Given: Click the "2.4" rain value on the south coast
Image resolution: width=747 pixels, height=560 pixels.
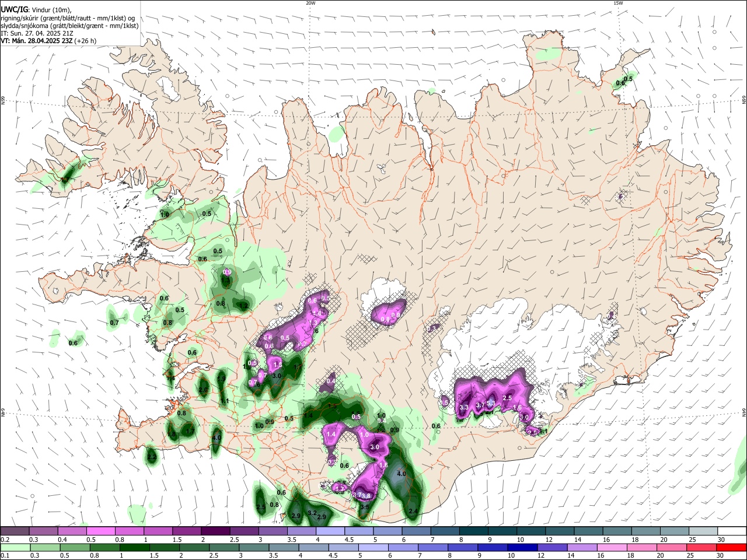Looking at the screenshot, I should pyautogui.click(x=414, y=512).
